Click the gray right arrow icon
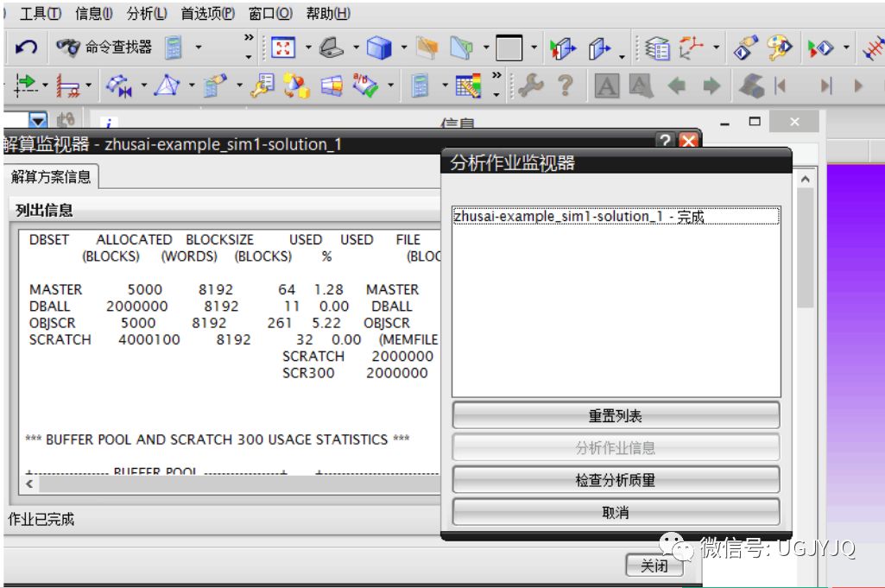This screenshot has width=885, height=588. click(x=711, y=85)
